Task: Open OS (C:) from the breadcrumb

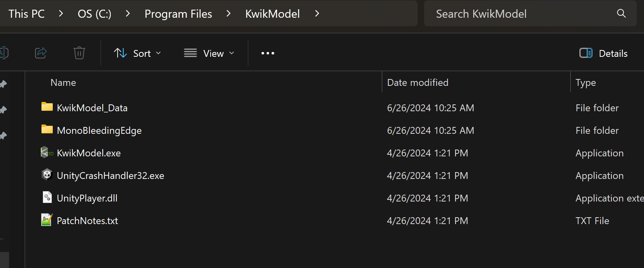Action: (94, 13)
